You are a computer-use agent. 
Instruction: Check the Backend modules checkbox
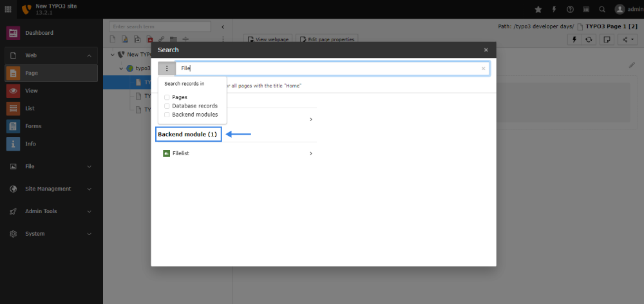[x=167, y=115]
